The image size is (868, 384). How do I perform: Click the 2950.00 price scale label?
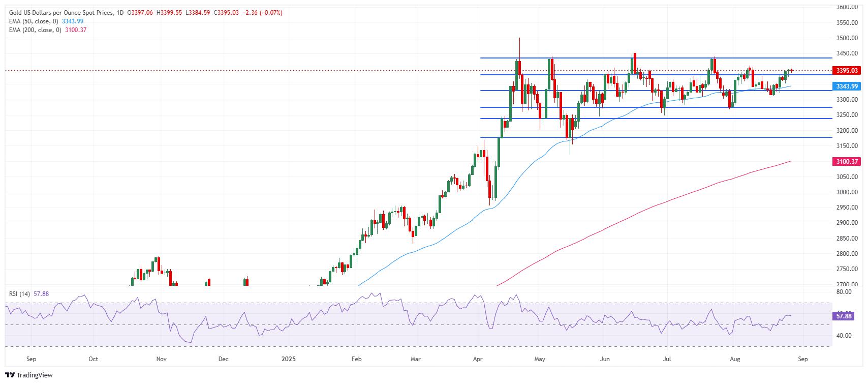pyautogui.click(x=847, y=208)
